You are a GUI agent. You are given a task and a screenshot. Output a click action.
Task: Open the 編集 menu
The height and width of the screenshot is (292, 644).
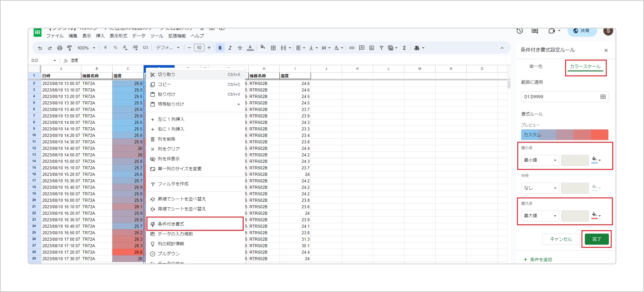click(x=73, y=36)
